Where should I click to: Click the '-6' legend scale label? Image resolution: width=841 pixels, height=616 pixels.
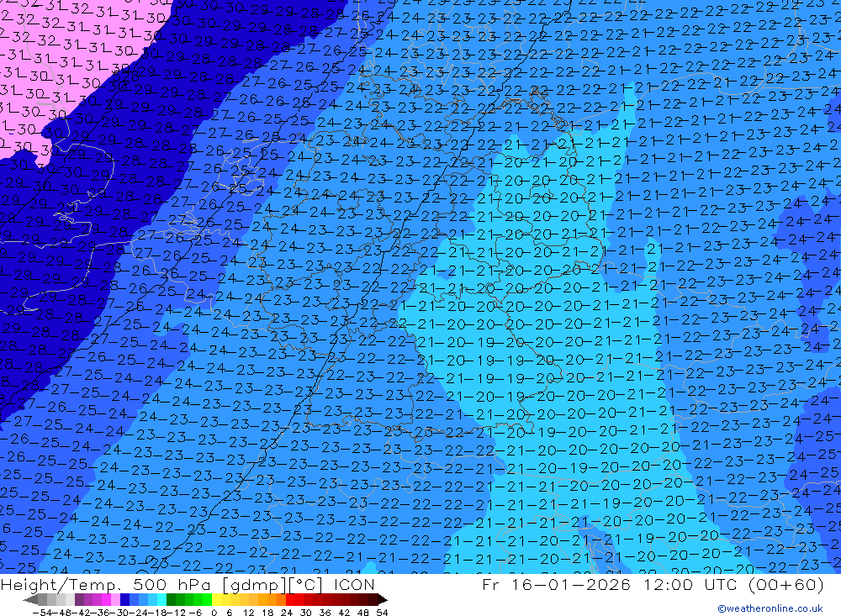point(195,613)
